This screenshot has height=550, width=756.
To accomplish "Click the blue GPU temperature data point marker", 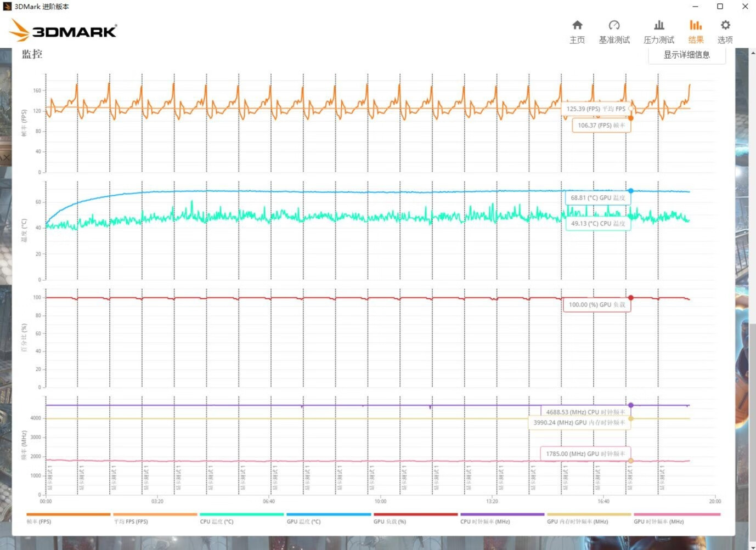I will coord(631,191).
